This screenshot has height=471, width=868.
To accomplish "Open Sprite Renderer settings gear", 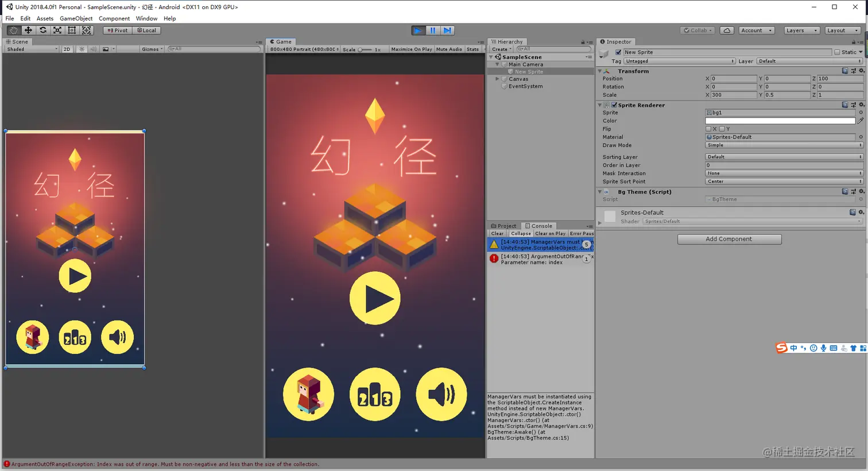I will pos(861,105).
